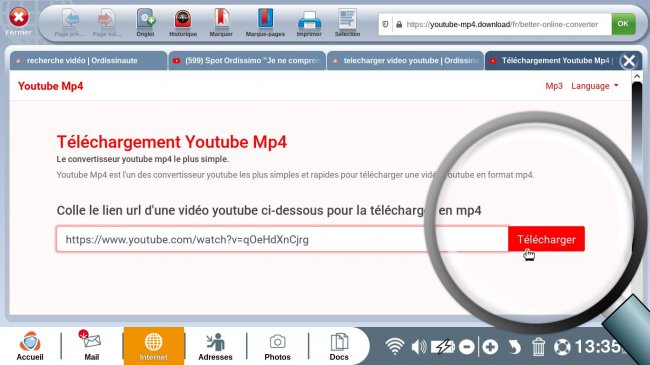Image resolution: width=650 pixels, height=365 pixels.
Task: Click scrollbar up arrow
Action: [637, 76]
